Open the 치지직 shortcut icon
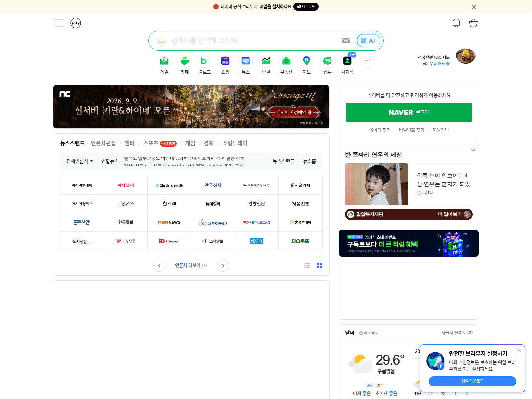The image size is (532, 399). click(x=347, y=61)
